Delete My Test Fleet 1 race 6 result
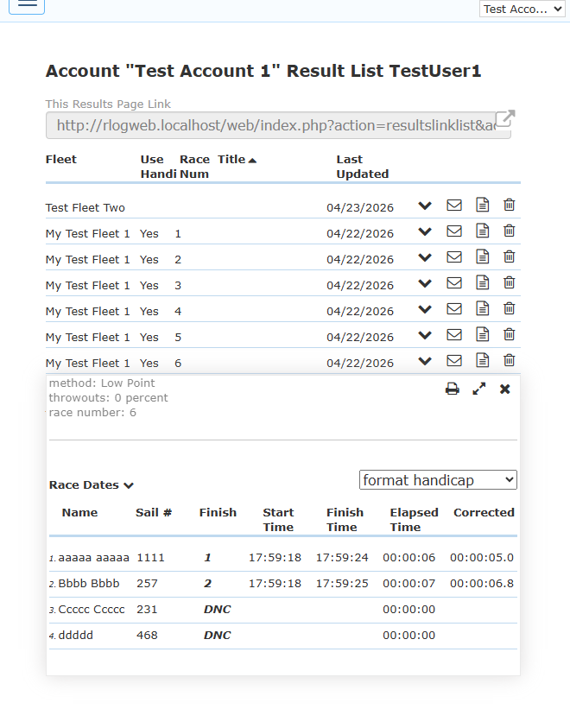The height and width of the screenshot is (728, 570). 510,361
